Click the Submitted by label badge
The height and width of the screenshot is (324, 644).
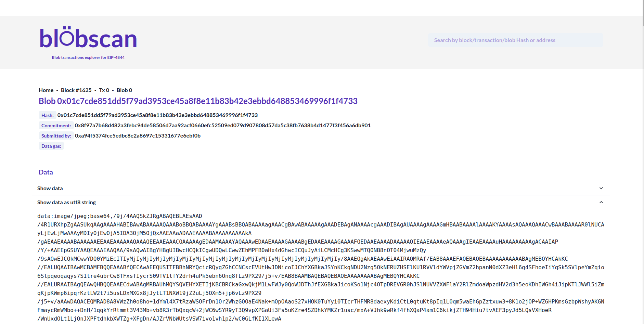point(56,136)
